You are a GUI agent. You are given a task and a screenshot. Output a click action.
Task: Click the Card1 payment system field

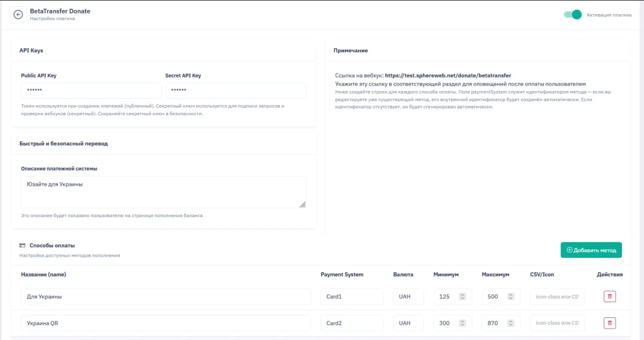coord(352,297)
